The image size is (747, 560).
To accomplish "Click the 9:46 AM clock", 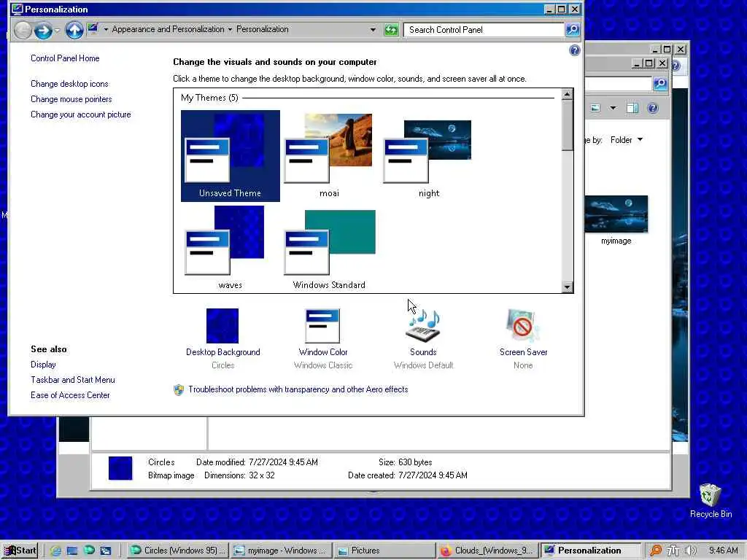I will click(x=723, y=551).
